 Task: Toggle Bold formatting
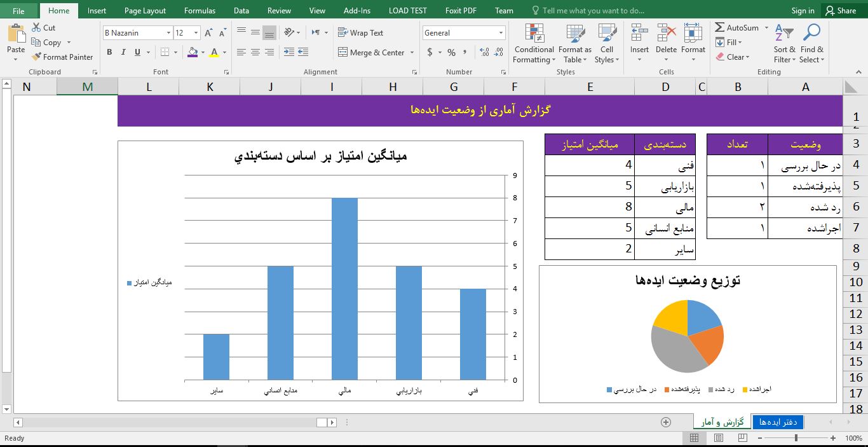[109, 52]
